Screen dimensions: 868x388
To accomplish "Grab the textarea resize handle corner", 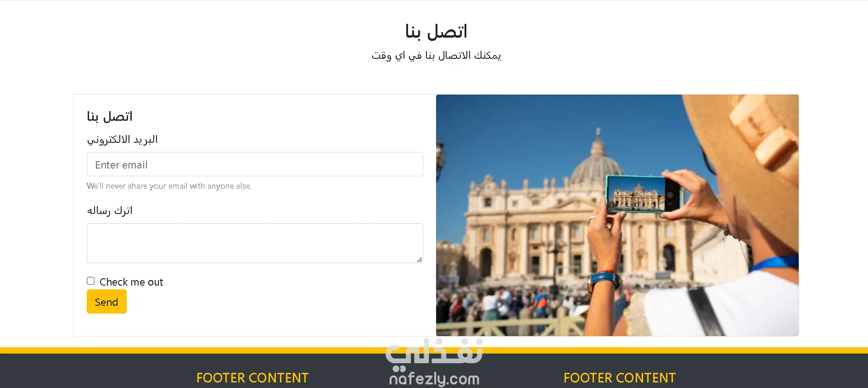I will click(420, 259).
